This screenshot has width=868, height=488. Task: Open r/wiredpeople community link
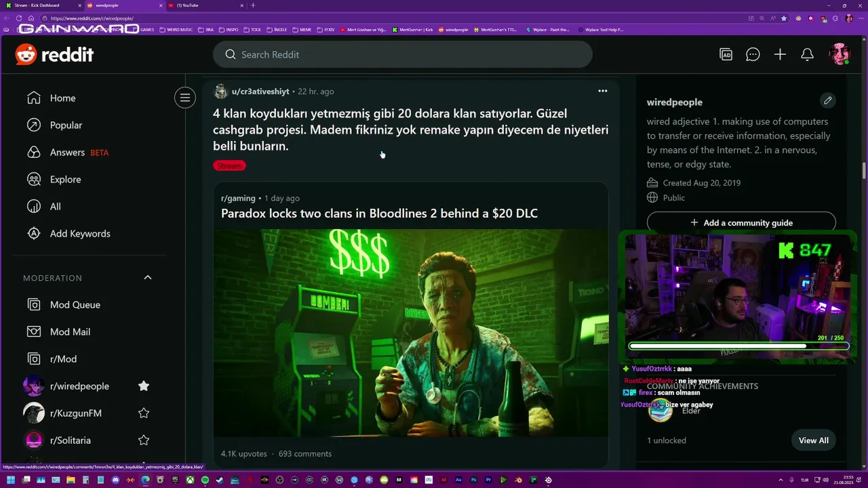point(79,386)
